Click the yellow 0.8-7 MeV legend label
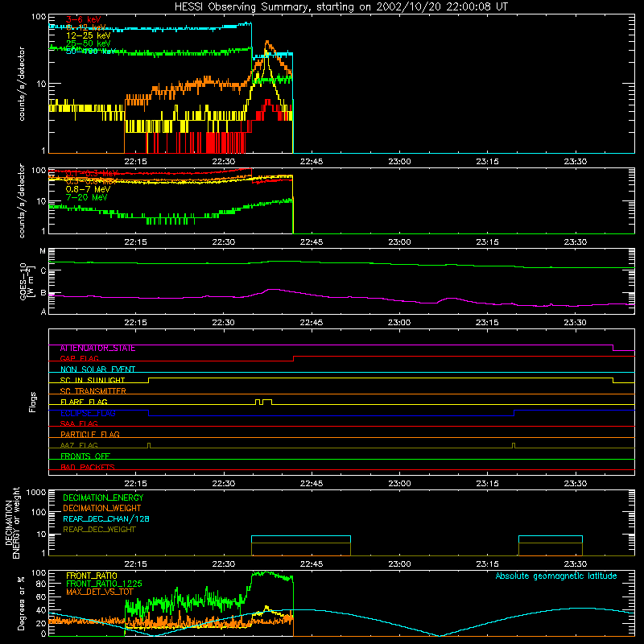This screenshot has height=644, width=644. click(88, 189)
